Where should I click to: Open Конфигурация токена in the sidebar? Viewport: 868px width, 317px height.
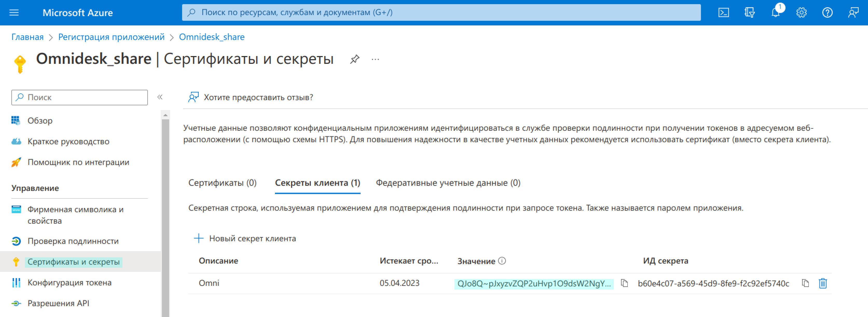[70, 283]
